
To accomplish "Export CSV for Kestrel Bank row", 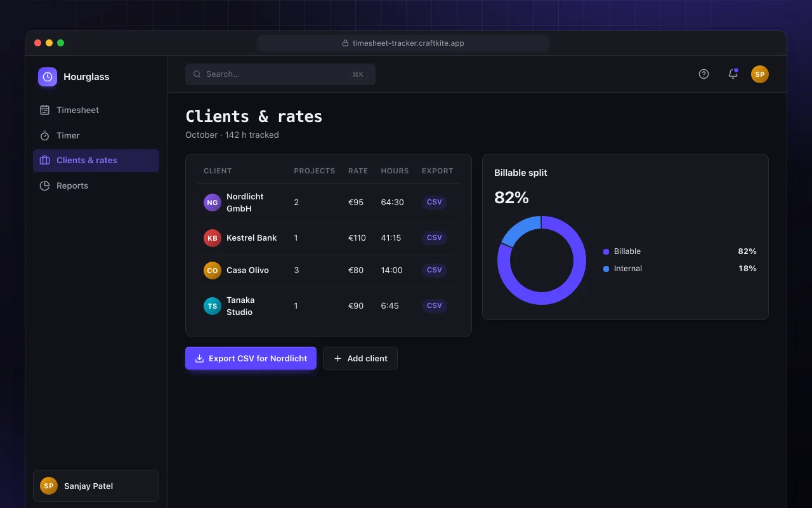I will tap(435, 238).
